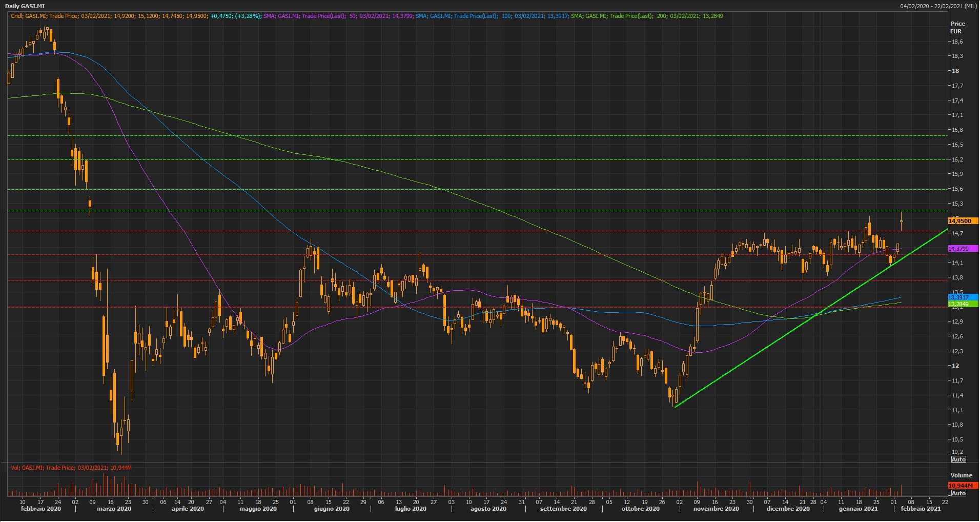
Task: Click the red 10,944M volume value tag
Action: [x=962, y=485]
